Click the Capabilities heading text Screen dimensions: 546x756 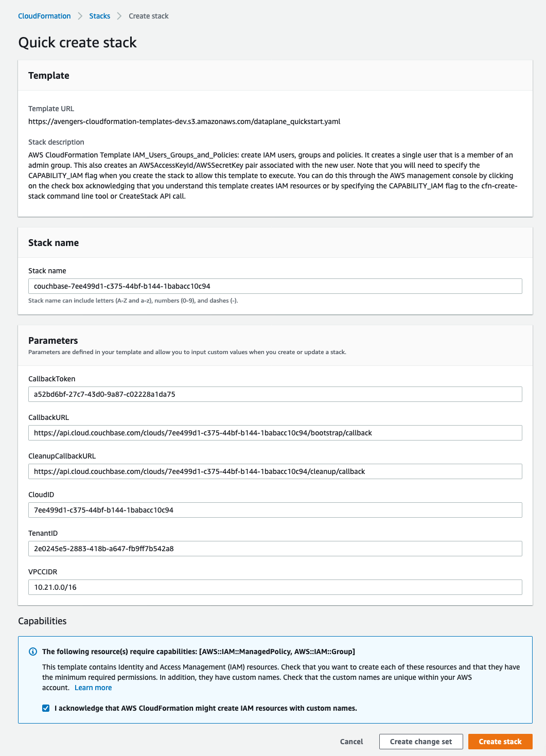pyautogui.click(x=43, y=621)
